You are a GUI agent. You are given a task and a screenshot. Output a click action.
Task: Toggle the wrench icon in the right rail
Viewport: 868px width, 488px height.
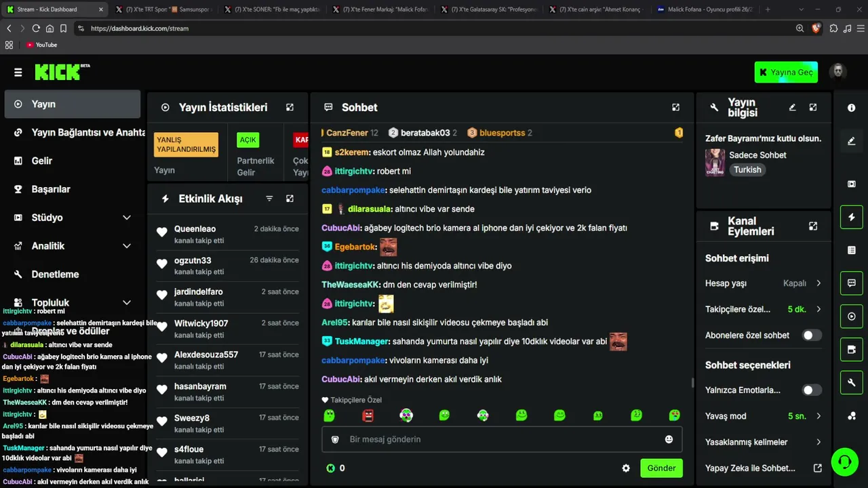852,383
